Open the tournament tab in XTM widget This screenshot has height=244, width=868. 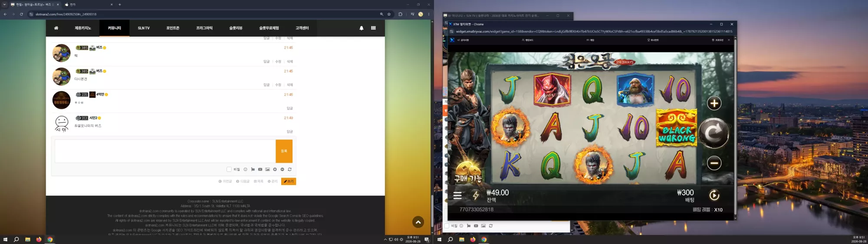[x=653, y=40]
